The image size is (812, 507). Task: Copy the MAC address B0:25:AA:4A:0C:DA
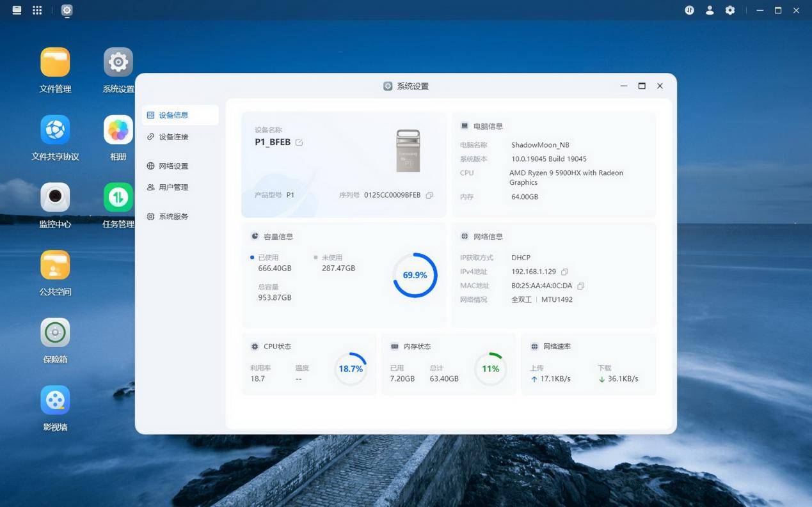point(581,286)
